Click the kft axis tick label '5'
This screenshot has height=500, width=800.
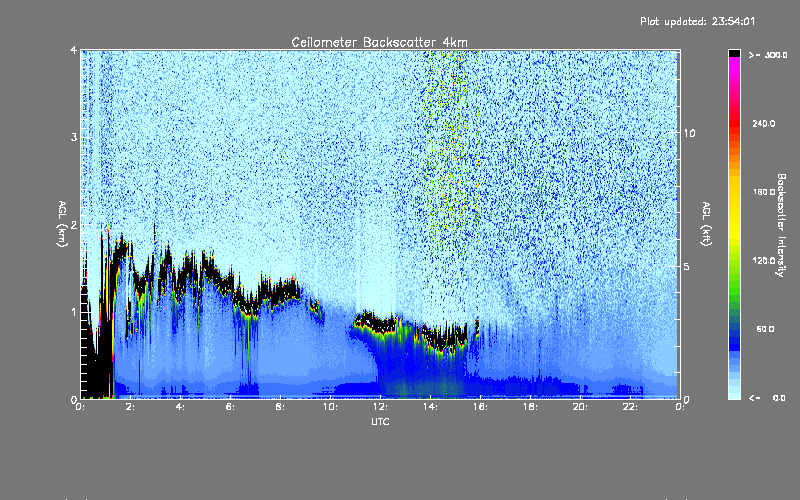pyautogui.click(x=686, y=267)
